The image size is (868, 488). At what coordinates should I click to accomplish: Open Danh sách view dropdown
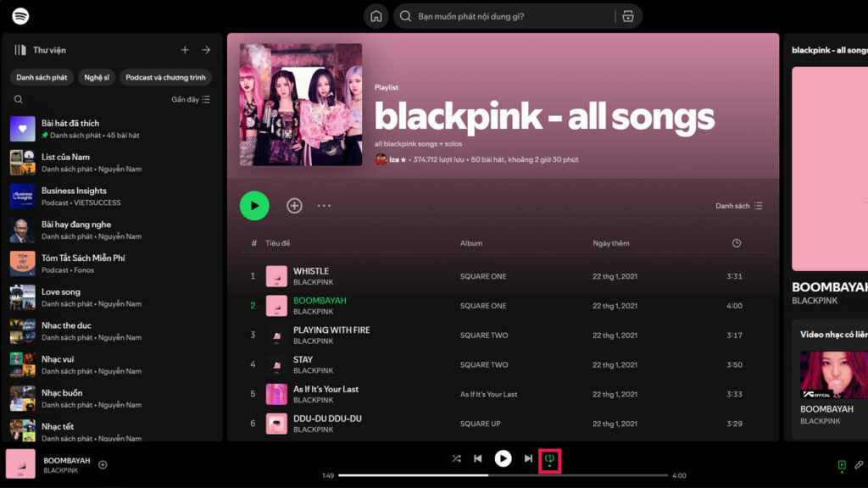739,206
